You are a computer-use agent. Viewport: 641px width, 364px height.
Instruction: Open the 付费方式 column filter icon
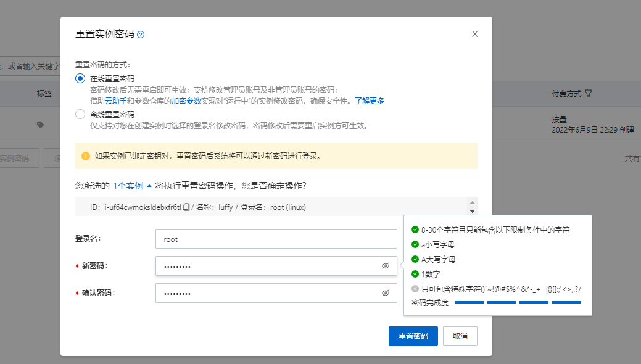pos(589,94)
